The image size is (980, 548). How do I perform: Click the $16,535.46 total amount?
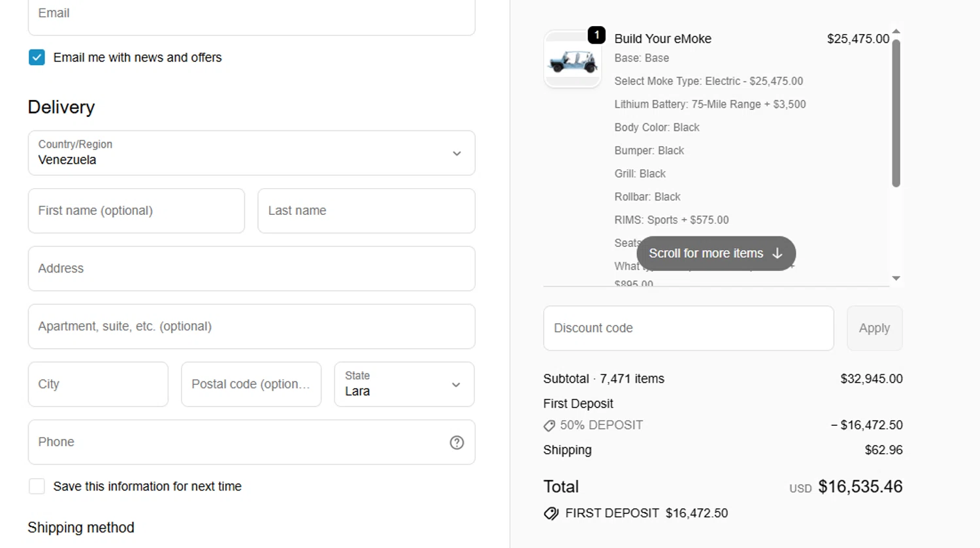pos(860,487)
